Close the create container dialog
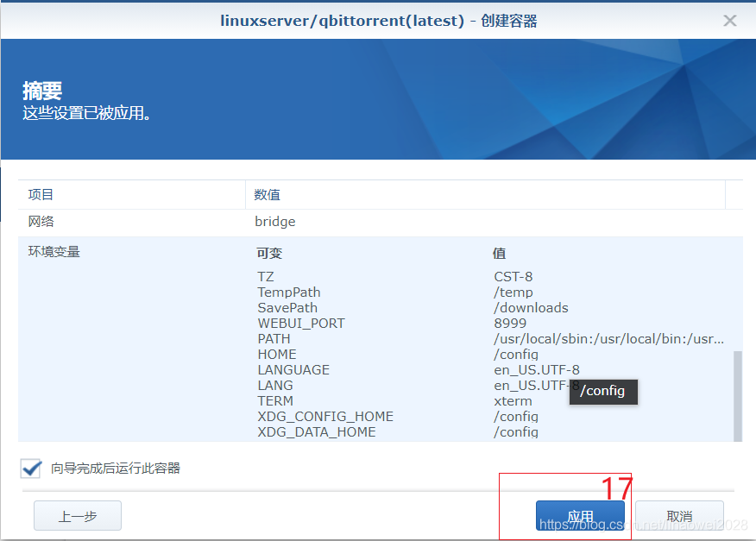 click(729, 21)
